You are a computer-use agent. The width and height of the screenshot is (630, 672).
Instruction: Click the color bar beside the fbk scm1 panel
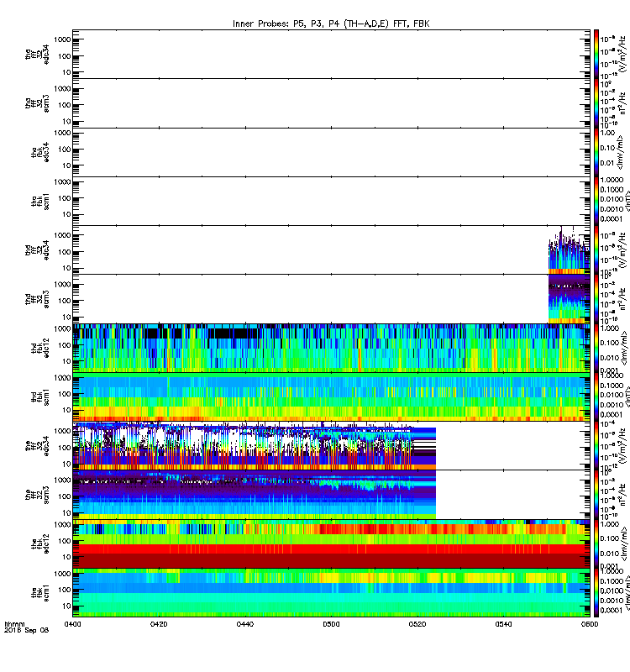596,593
